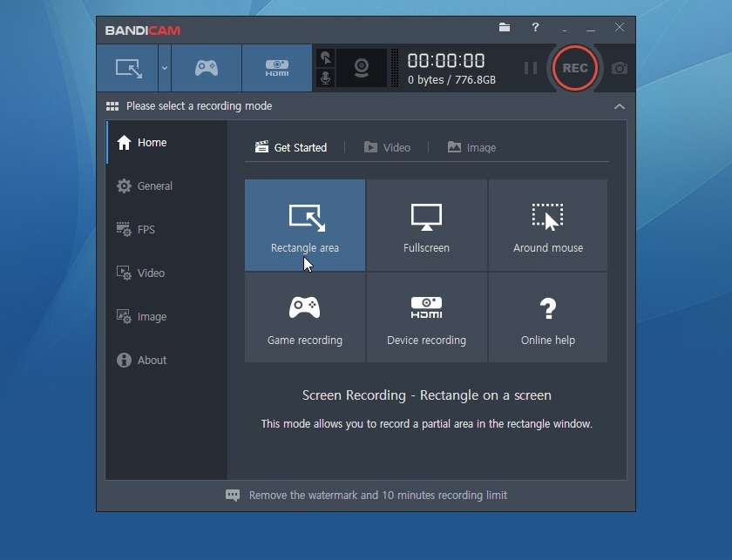The width and height of the screenshot is (732, 560).
Task: Click the pause recording button
Action: pos(531,68)
